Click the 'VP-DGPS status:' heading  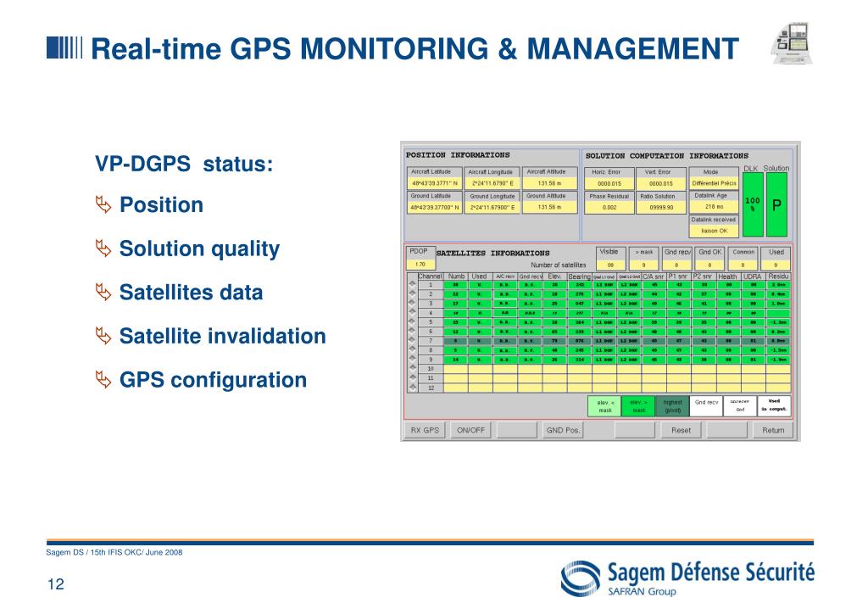coord(184,164)
